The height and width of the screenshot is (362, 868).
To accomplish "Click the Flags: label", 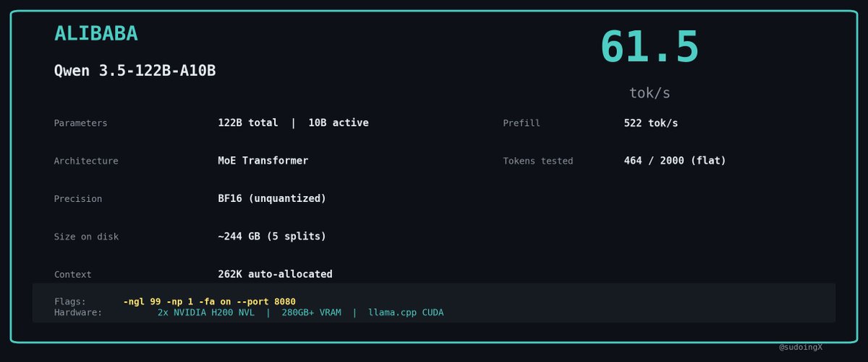I will 70,301.
